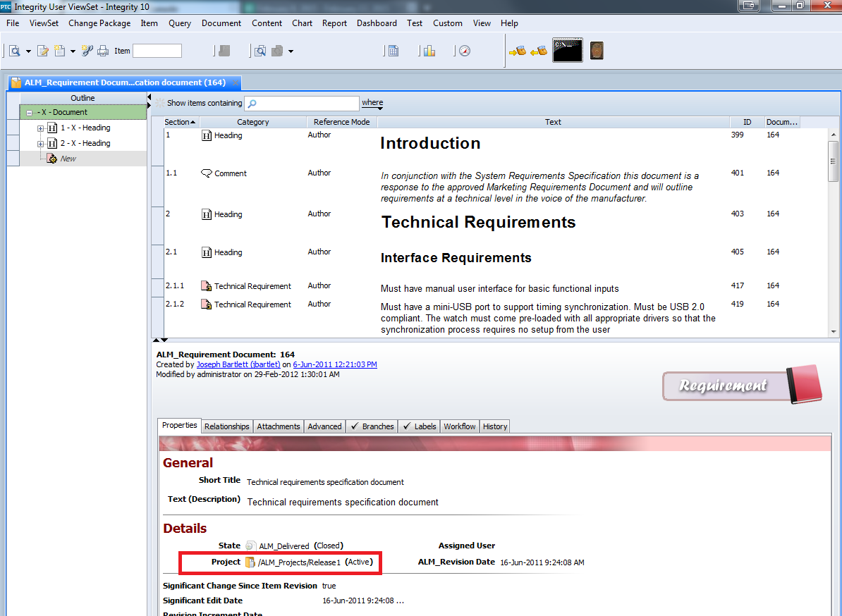Switch to the Attachments tab
The image size is (842, 616).
[x=278, y=426]
